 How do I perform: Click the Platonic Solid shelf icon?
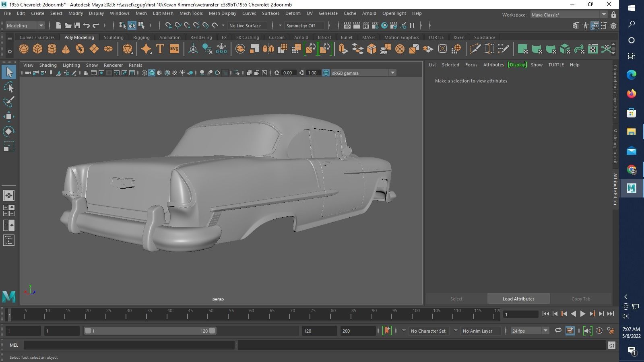128,49
